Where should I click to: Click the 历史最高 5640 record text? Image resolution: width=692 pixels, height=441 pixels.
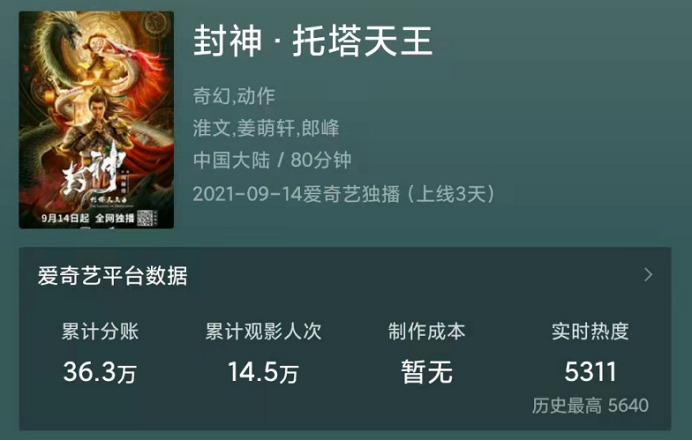pos(590,405)
